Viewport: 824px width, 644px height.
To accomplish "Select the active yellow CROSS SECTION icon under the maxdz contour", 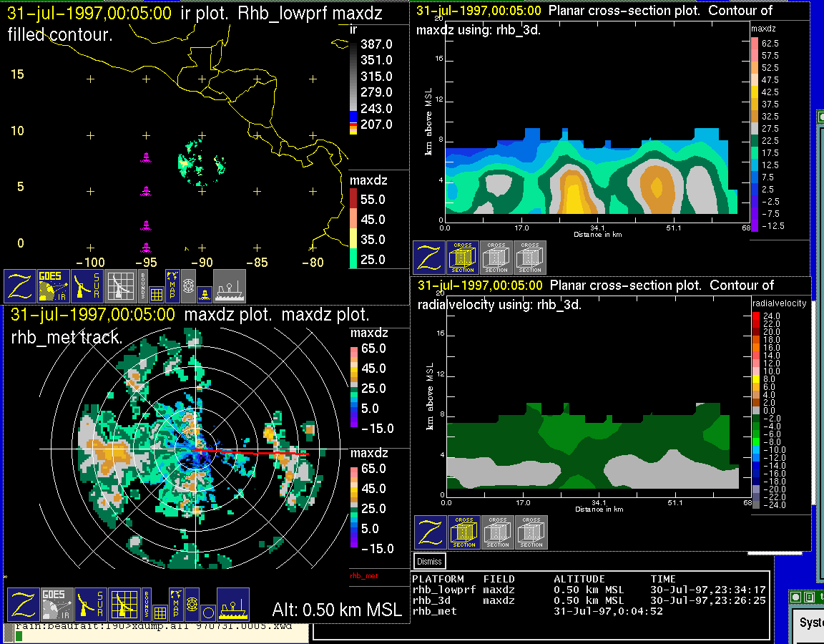I will [463, 258].
